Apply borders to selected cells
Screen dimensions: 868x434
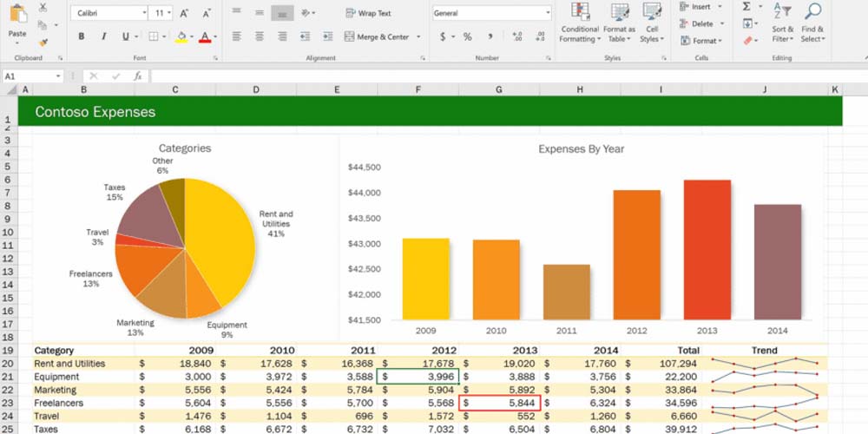(154, 36)
